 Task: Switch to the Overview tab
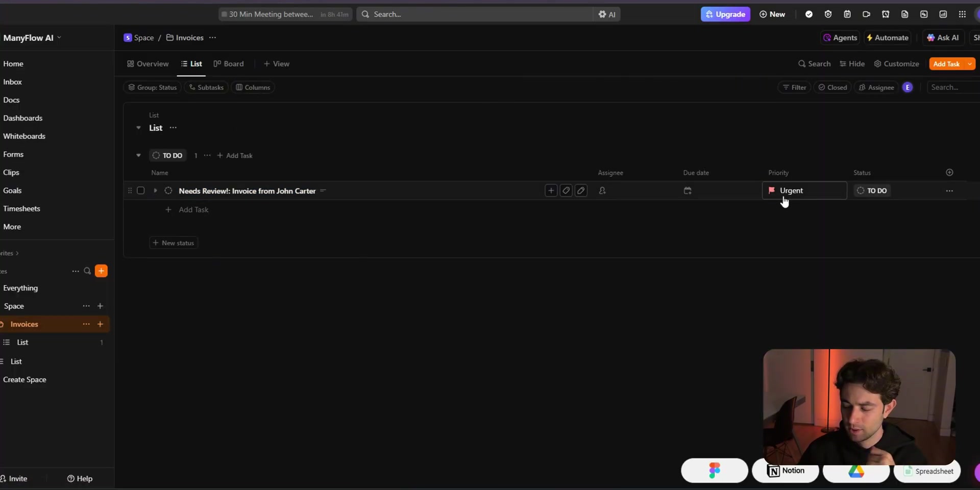[148, 64]
